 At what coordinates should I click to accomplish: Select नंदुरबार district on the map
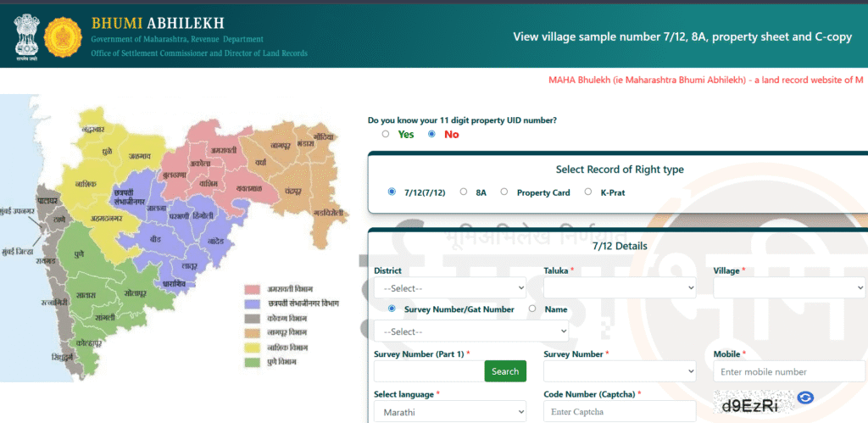[93, 129]
